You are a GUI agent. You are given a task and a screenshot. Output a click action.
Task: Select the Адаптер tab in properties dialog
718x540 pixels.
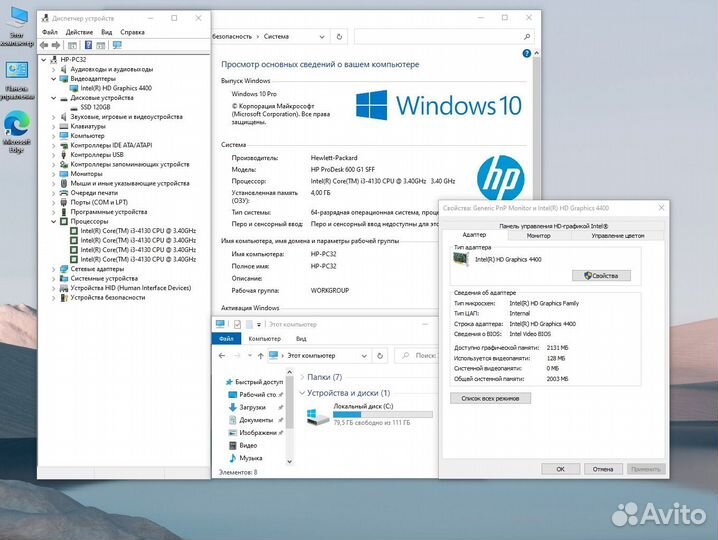click(474, 235)
